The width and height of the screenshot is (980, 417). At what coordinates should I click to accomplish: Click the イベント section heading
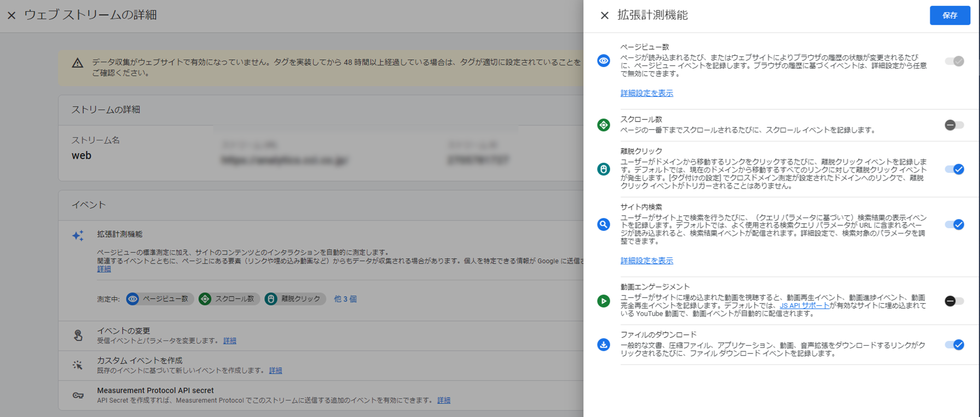[89, 205]
